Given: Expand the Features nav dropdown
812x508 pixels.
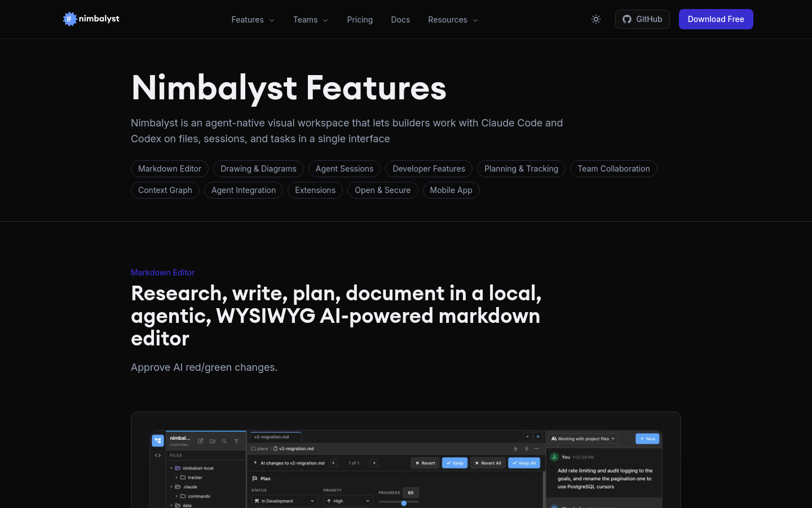Looking at the screenshot, I should pyautogui.click(x=253, y=20).
